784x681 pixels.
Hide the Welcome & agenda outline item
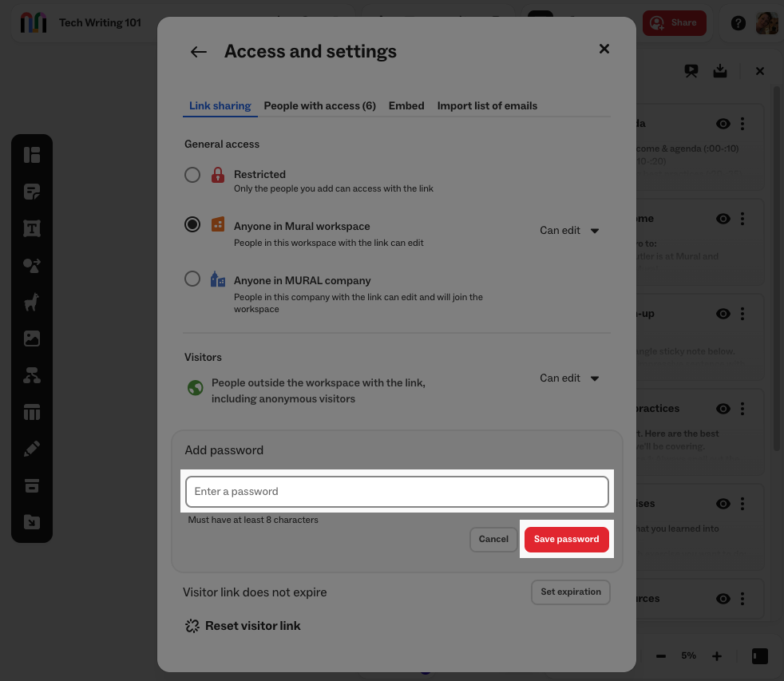click(723, 124)
